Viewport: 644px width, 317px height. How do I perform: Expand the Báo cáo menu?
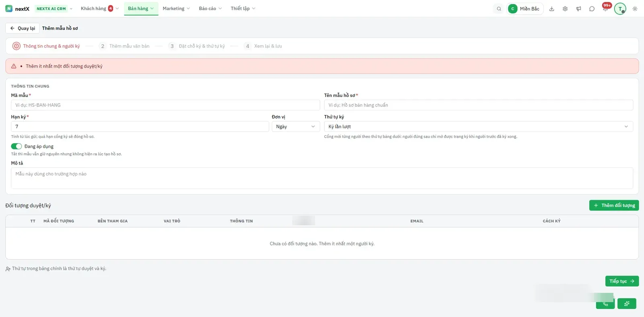point(210,8)
